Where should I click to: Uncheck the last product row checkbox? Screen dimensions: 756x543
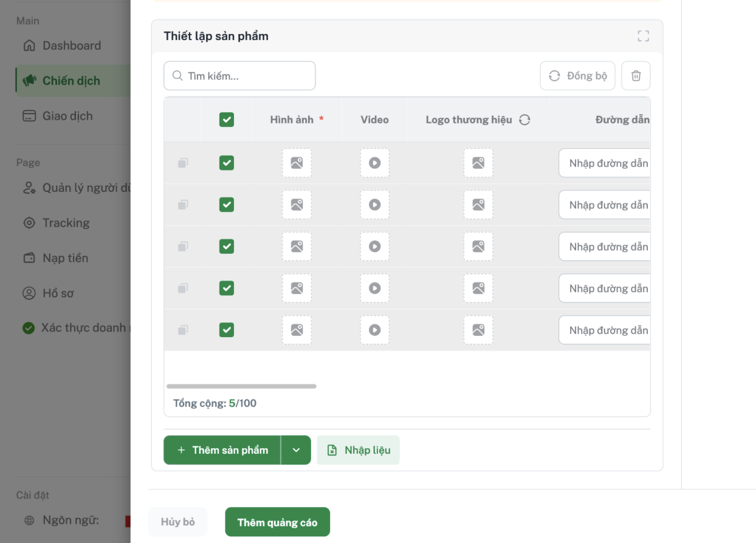pos(227,330)
